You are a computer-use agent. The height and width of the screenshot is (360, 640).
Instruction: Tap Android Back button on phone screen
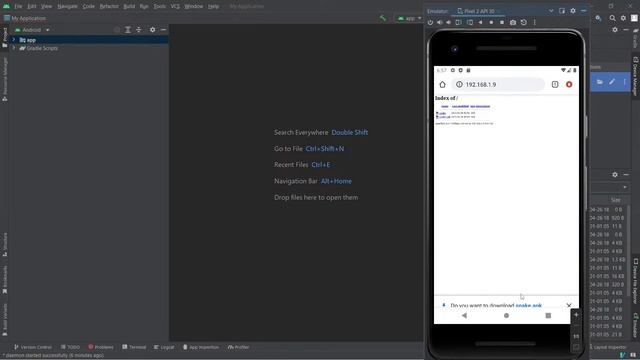click(x=464, y=316)
